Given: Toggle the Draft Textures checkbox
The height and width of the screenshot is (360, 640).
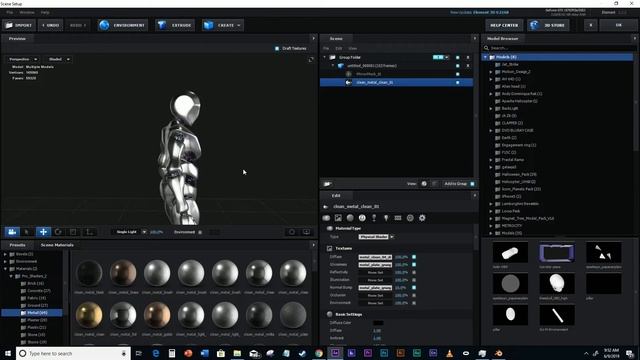Looking at the screenshot, I should click(277, 48).
